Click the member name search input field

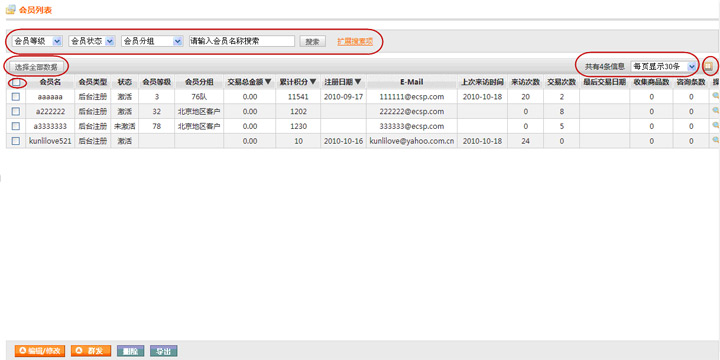pos(242,41)
